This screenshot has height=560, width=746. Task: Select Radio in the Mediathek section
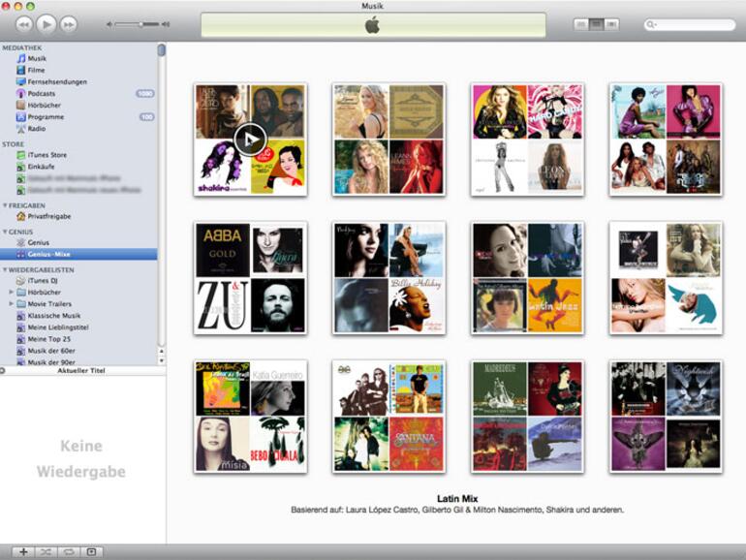[37, 129]
